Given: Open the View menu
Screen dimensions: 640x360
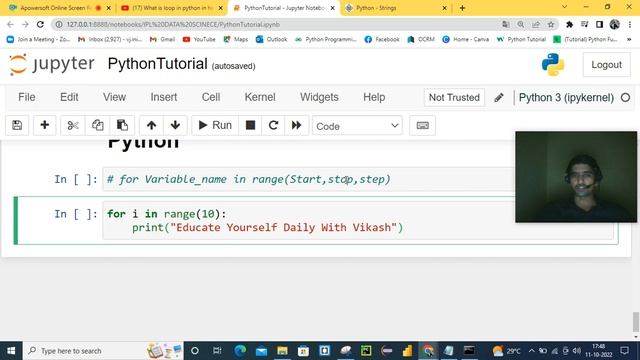Looking at the screenshot, I should tap(114, 97).
